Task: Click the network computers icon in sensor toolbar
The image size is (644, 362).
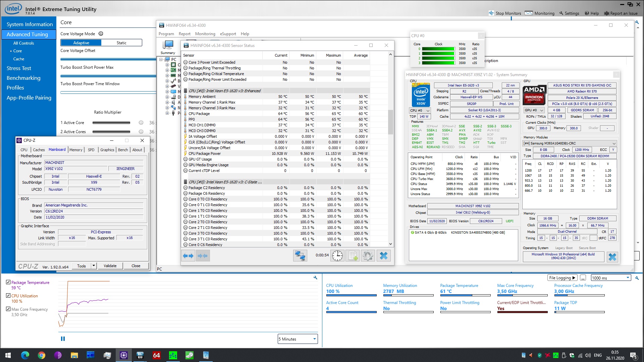Action: coord(300,256)
